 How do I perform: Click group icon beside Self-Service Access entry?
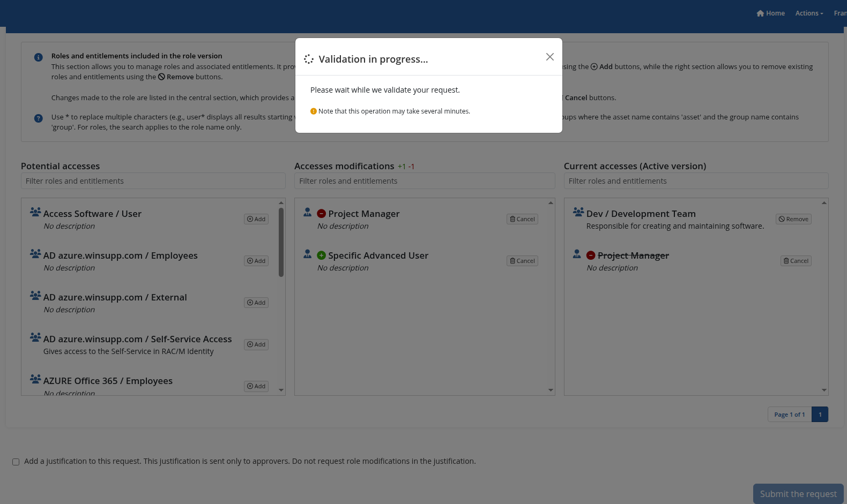coord(35,337)
